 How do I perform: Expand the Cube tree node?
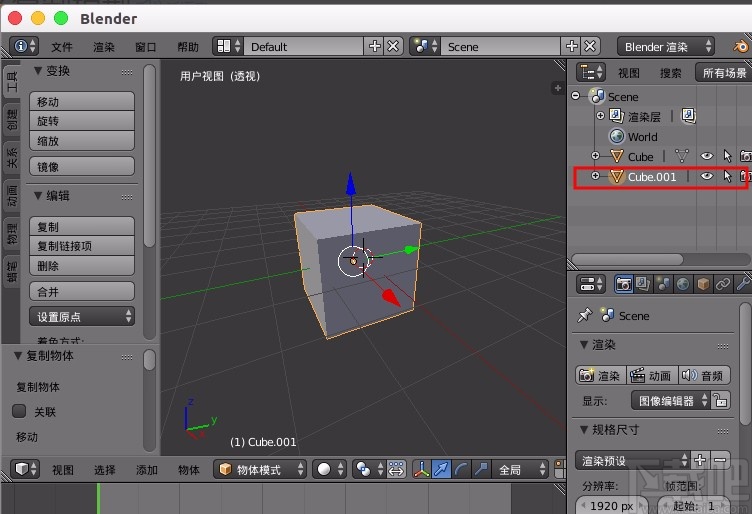point(595,155)
